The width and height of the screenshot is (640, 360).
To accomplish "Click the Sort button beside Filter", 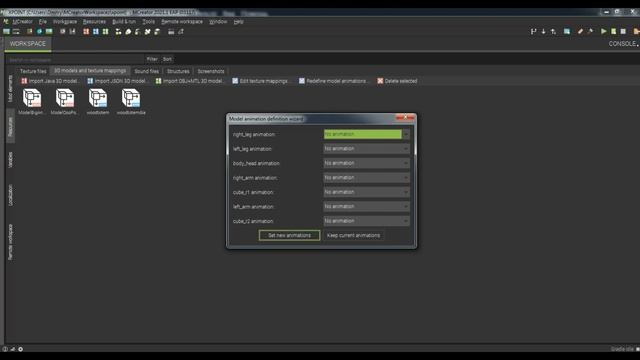I will click(167, 59).
